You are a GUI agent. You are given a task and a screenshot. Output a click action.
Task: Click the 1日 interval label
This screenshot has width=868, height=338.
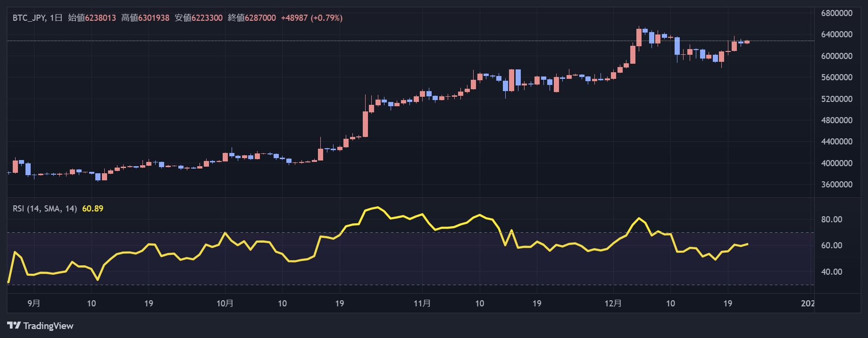click(56, 18)
